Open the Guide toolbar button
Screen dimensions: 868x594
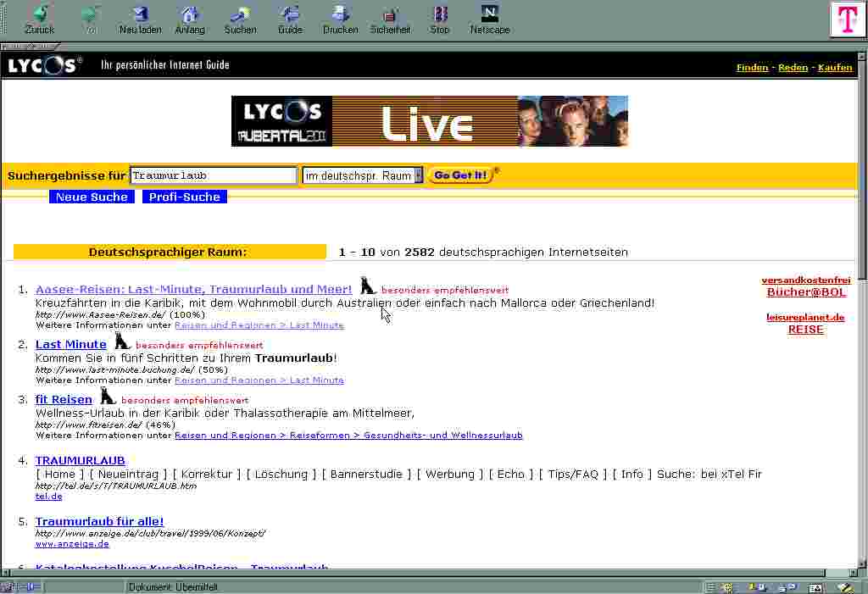coord(290,19)
